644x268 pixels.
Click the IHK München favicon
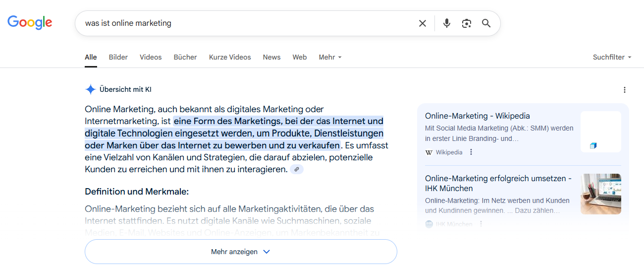(x=429, y=224)
